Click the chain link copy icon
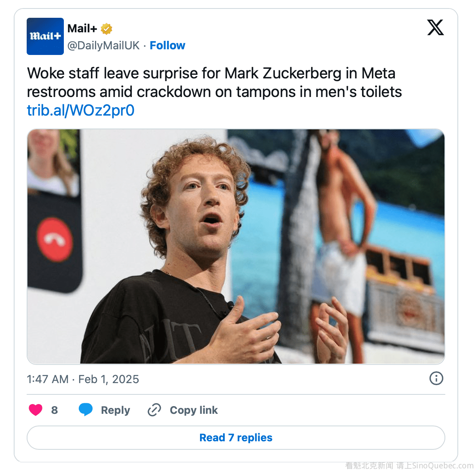The height and width of the screenshot is (472, 476). [154, 410]
